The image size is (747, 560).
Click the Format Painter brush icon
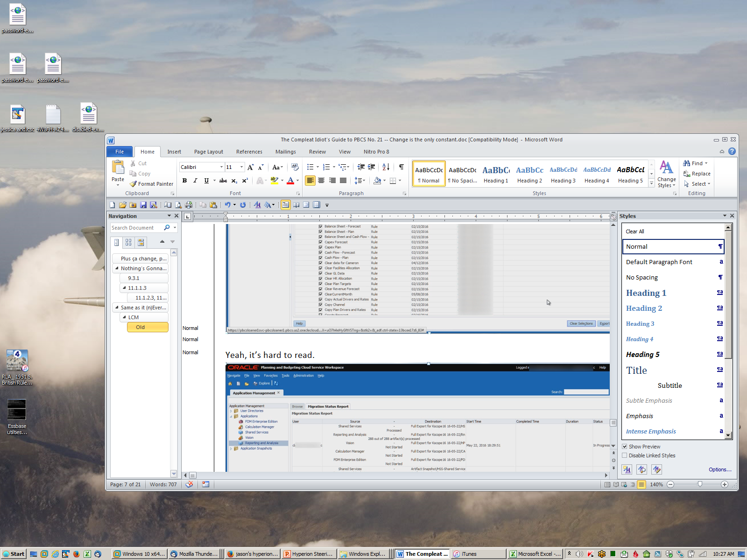tap(134, 184)
